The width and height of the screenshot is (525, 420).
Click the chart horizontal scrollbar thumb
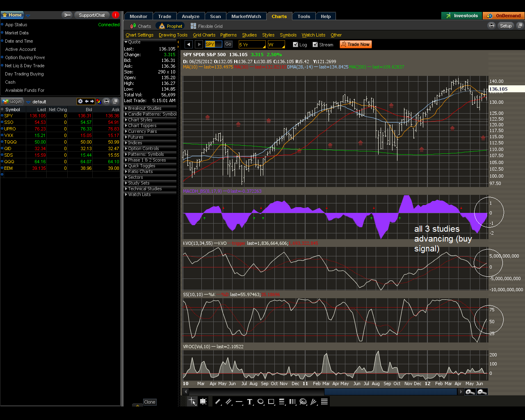[390, 392]
